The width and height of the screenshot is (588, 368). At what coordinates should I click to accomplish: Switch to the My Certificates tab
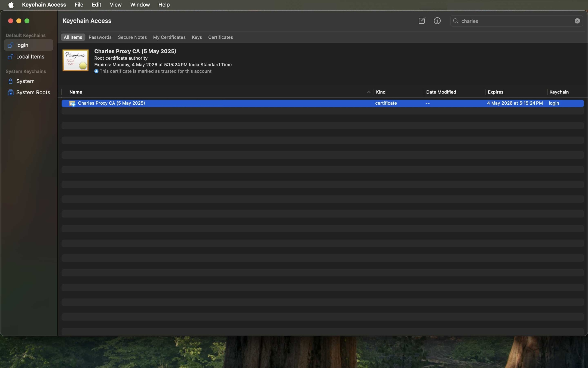(x=169, y=37)
